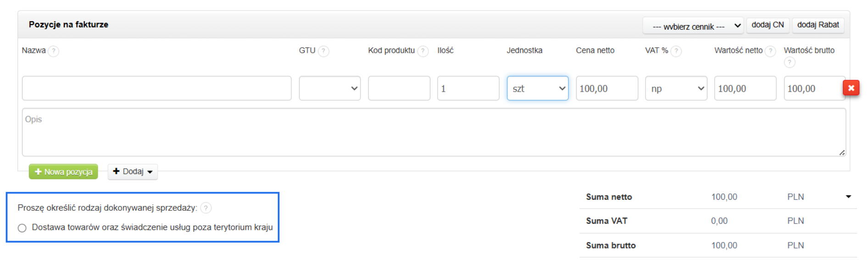Click the help icon next to GTU
Image resolution: width=868 pixels, height=264 pixels.
pyautogui.click(x=323, y=51)
